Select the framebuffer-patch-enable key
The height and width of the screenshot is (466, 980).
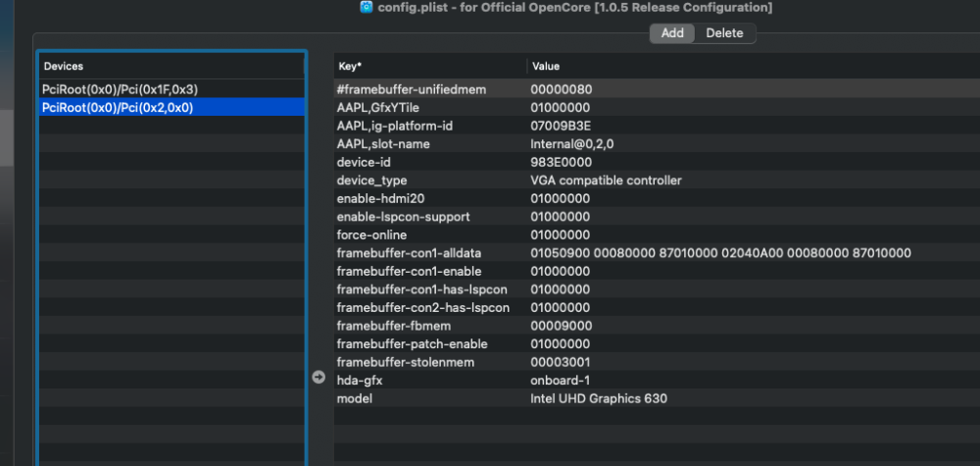pos(412,344)
